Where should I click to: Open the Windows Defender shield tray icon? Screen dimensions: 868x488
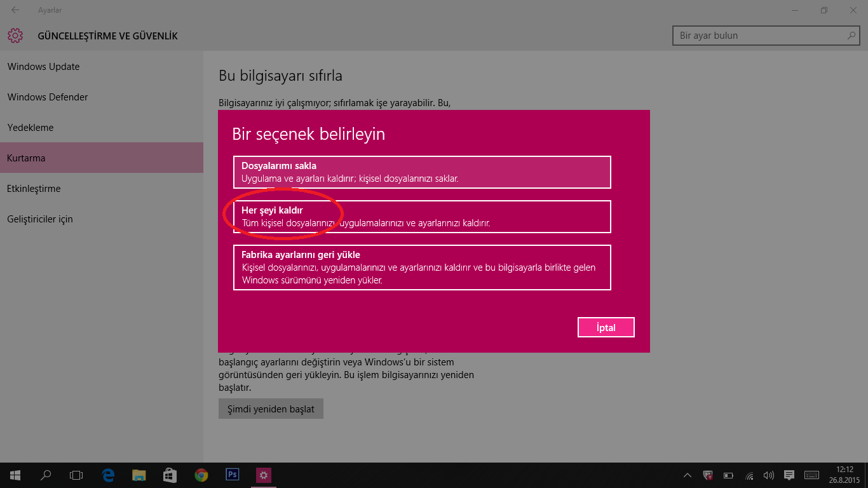point(707,475)
